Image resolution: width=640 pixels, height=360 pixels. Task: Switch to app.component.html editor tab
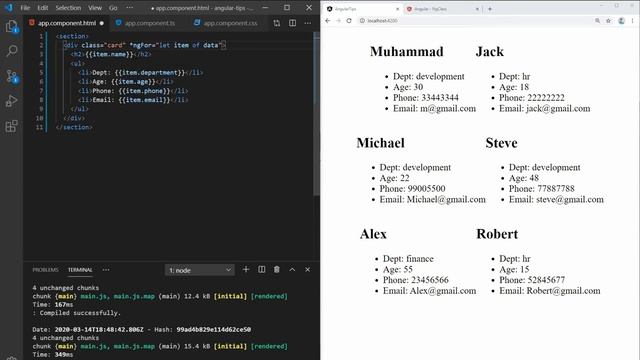67,23
